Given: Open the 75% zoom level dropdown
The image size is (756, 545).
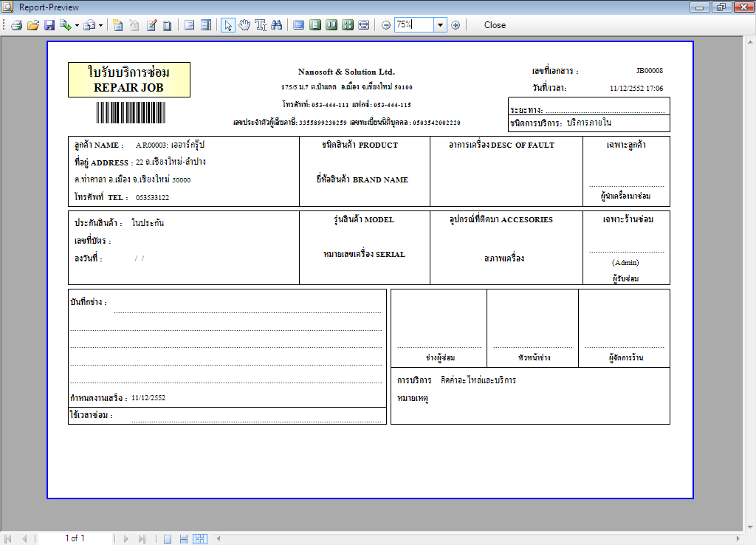Looking at the screenshot, I should (x=441, y=25).
